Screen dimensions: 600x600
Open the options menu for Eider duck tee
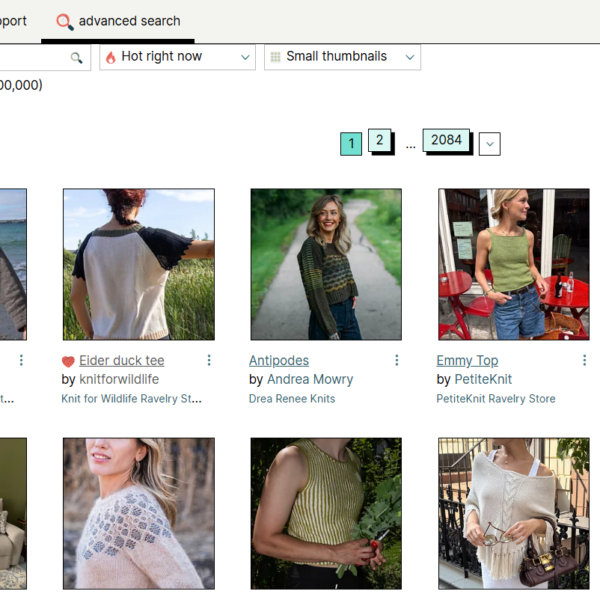point(209,360)
